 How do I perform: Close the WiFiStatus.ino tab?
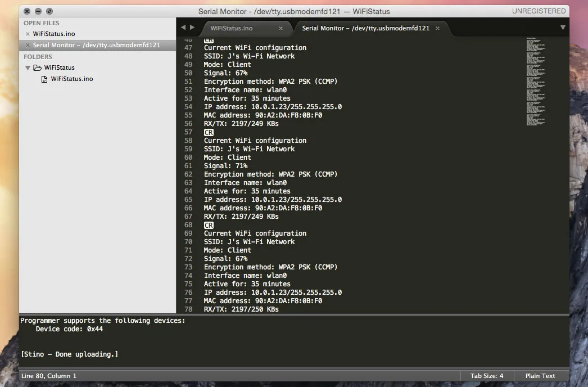[281, 28]
